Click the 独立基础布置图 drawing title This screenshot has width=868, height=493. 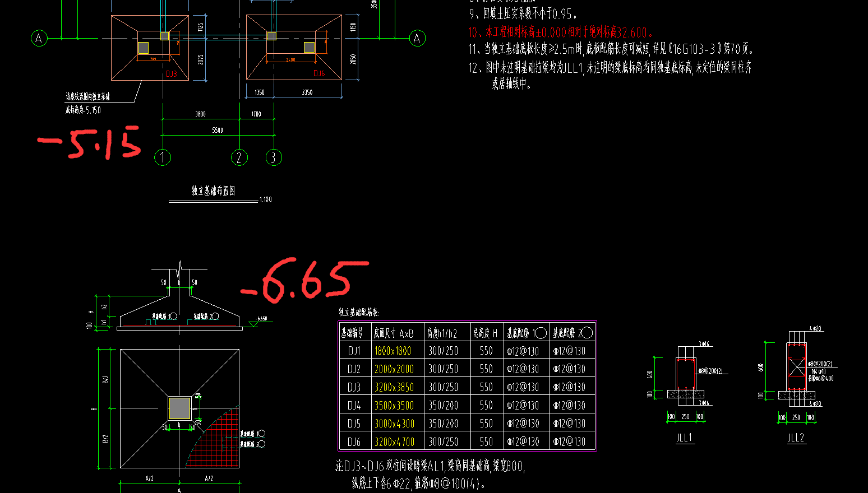(213, 191)
